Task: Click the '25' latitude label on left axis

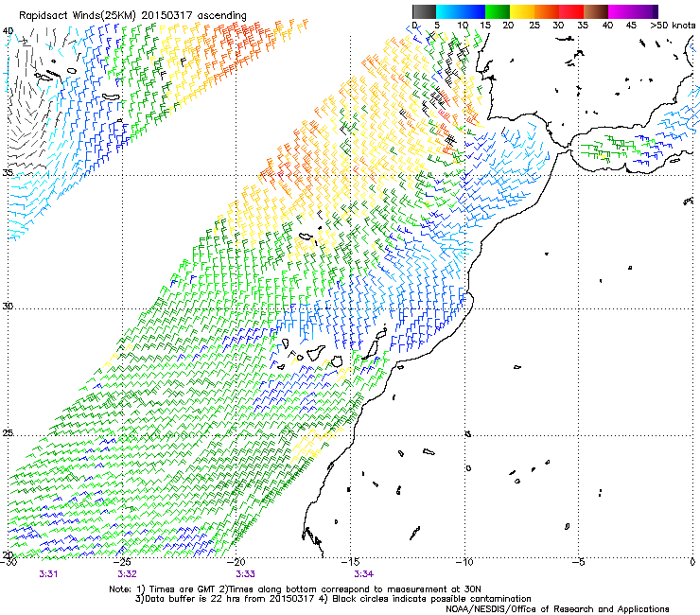Action: [x=8, y=433]
